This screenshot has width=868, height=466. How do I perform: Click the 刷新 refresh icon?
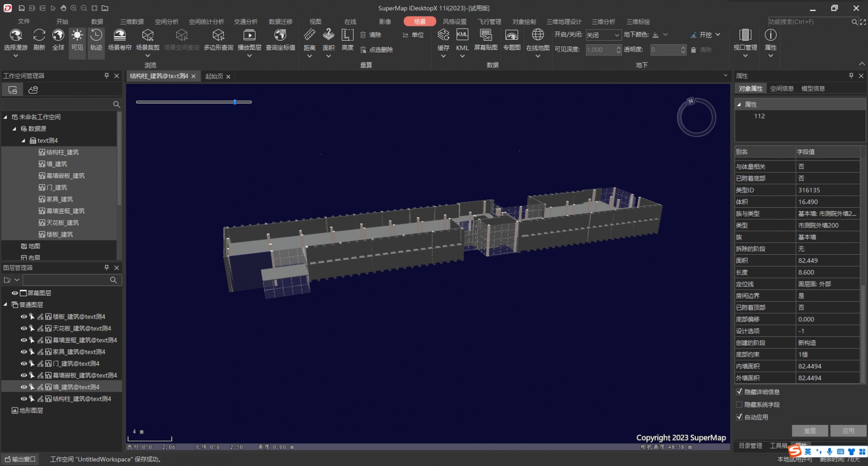pos(39,39)
